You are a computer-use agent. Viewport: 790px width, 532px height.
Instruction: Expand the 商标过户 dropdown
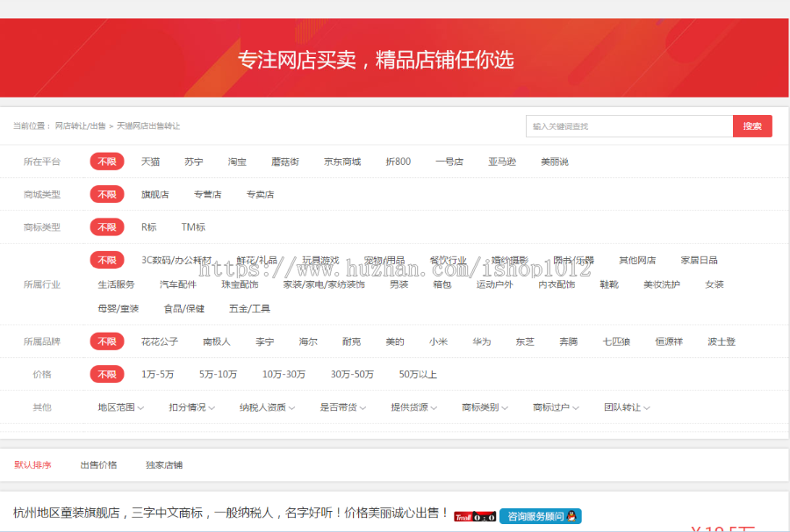[557, 407]
